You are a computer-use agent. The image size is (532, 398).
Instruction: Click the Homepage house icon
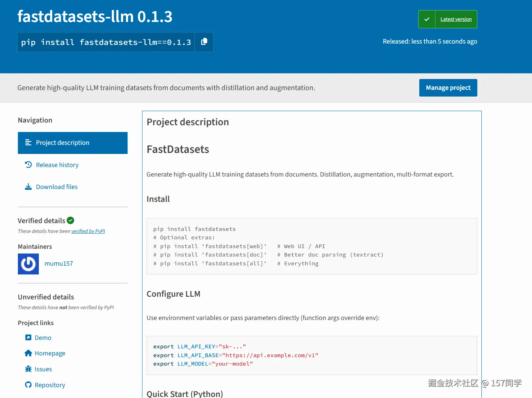click(x=28, y=353)
